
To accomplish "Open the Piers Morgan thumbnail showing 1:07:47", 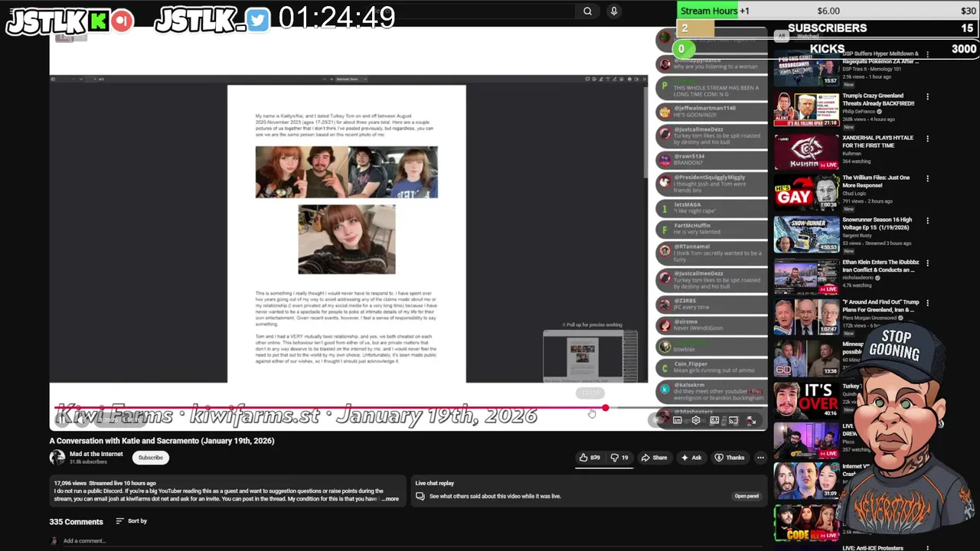I will click(x=806, y=317).
